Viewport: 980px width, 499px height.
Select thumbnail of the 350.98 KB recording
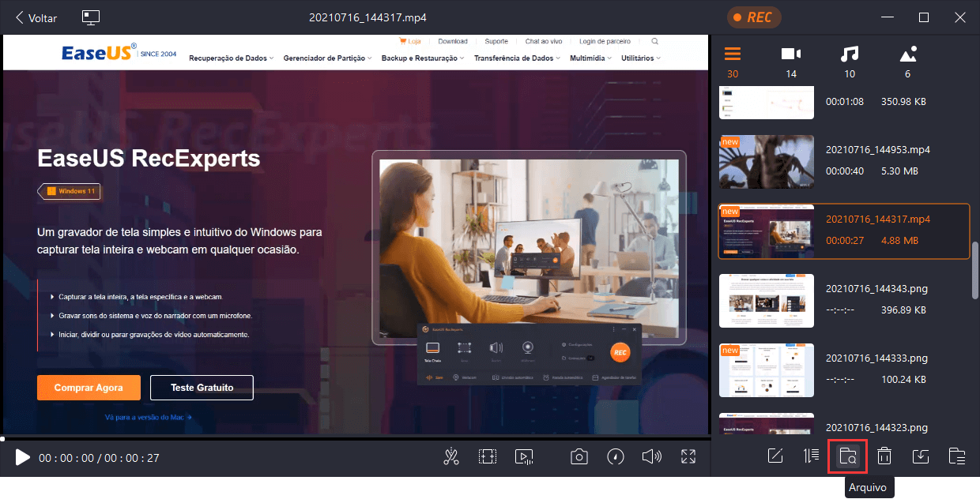click(767, 103)
